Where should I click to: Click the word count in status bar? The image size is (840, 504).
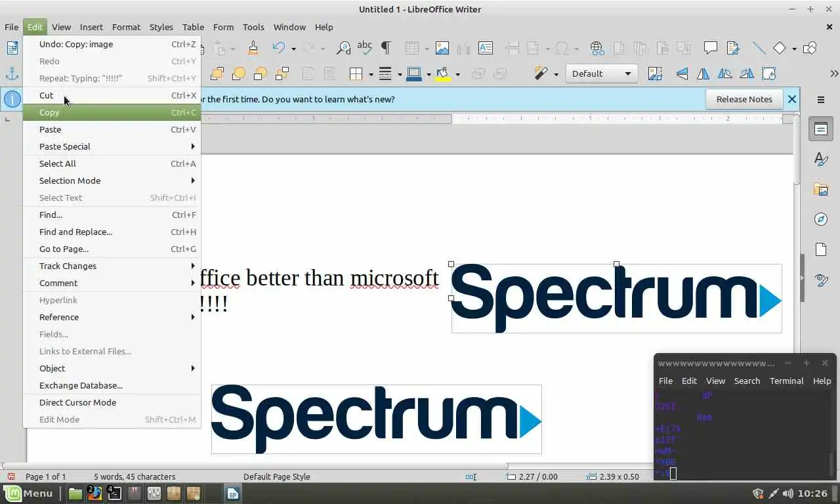[x=135, y=476]
